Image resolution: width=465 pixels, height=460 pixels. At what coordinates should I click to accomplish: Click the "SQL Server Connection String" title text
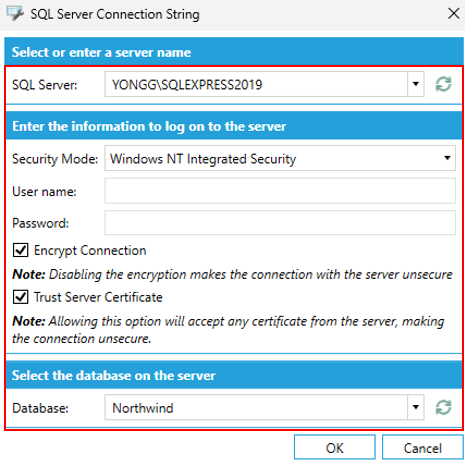115,14
